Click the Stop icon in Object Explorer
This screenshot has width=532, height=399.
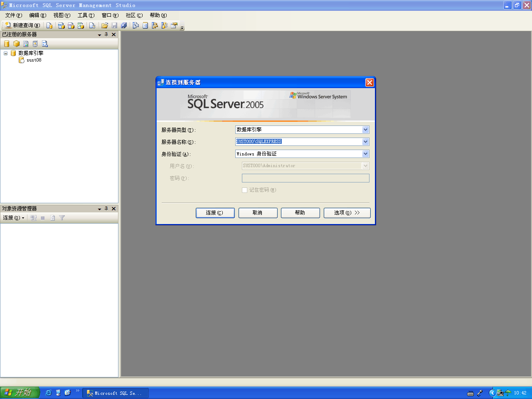(x=43, y=218)
